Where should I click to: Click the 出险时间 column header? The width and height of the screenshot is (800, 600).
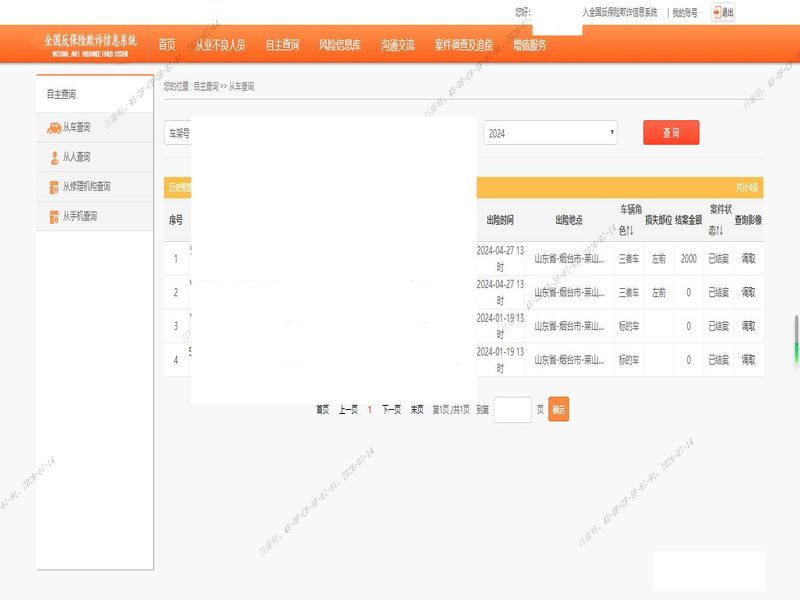[500, 220]
